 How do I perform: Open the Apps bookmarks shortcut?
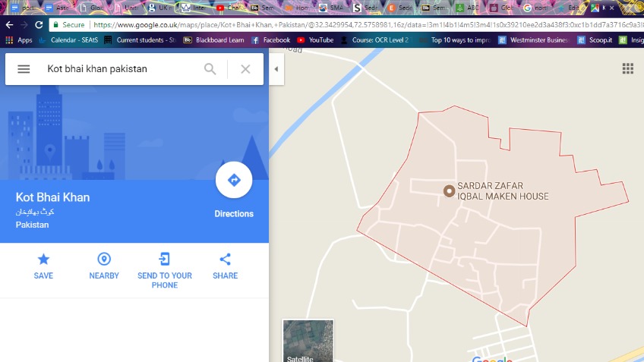[x=19, y=39]
